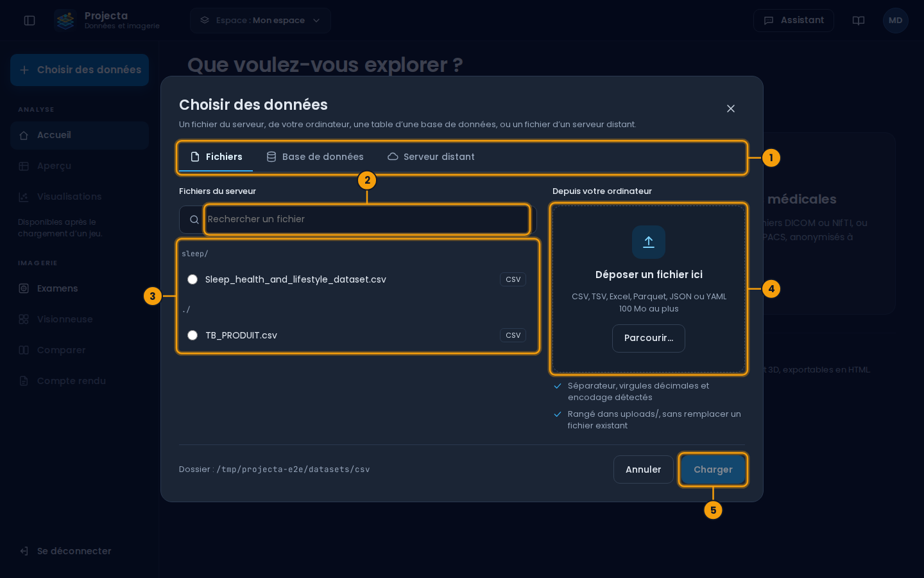Click the Examens icon
924x578 pixels.
pos(24,288)
